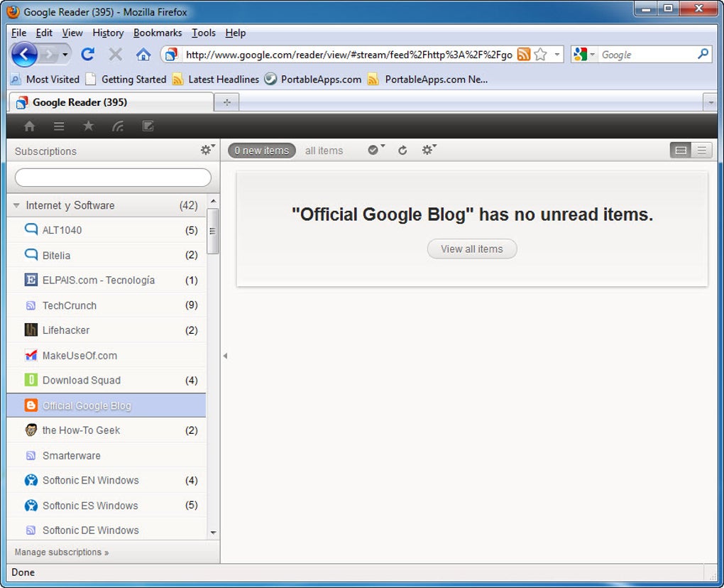Viewport: 724px width, 588px height.
Task: Open PortableApps.com bookmark
Action: click(x=312, y=80)
